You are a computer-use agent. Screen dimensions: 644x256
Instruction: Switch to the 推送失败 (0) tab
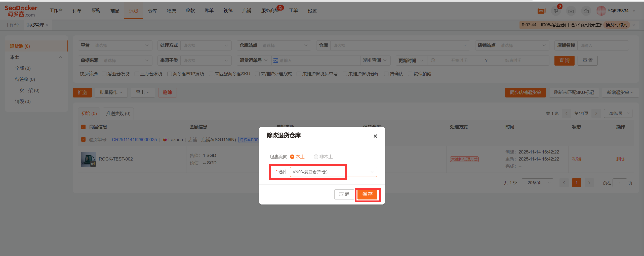coord(118,114)
